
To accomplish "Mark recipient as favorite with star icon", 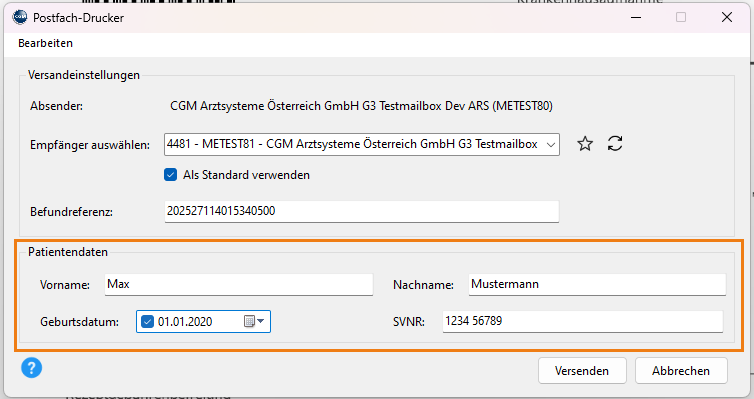I will point(585,144).
